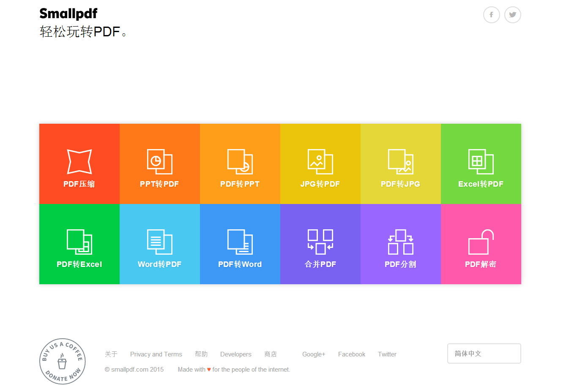Click the '轻松玩转PDF。' tagline text
Screen dimensions: 588x386
pos(83,32)
